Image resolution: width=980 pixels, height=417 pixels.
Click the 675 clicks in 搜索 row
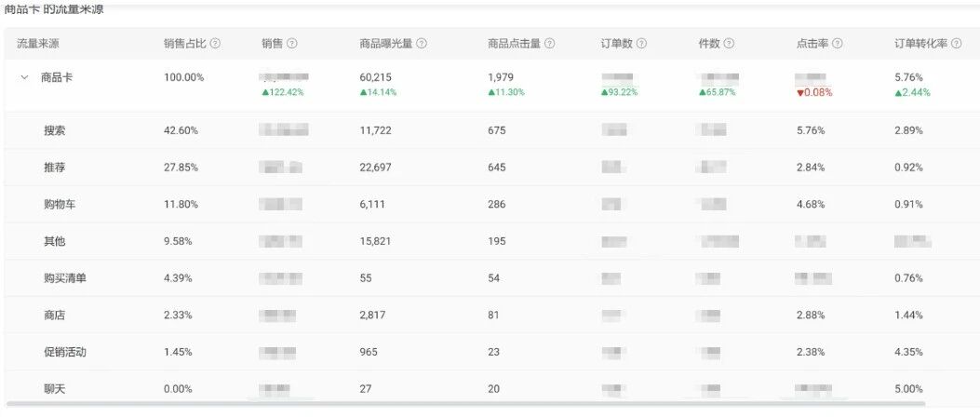tap(496, 130)
